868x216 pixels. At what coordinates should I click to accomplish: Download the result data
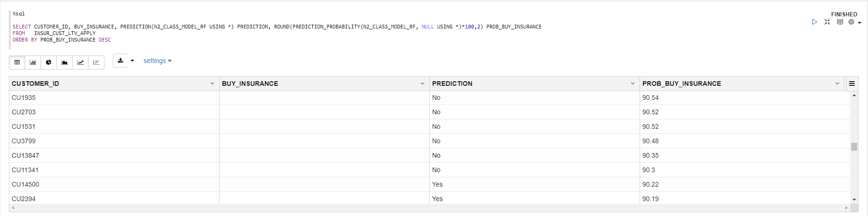[x=121, y=61]
